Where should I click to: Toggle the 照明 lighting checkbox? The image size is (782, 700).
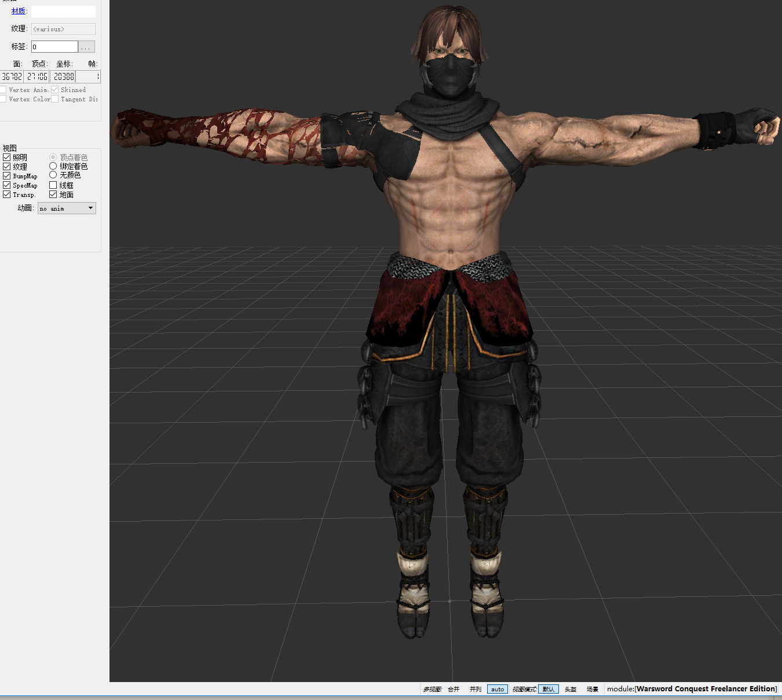(x=7, y=157)
